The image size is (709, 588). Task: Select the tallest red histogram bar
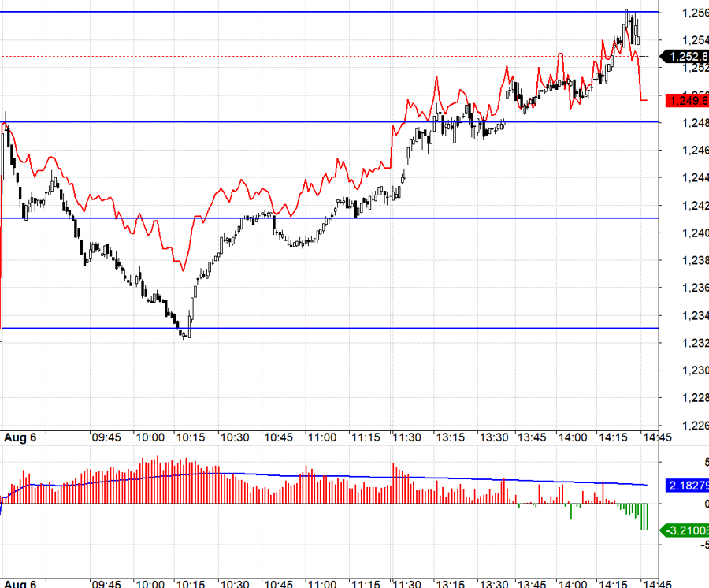coord(158,473)
